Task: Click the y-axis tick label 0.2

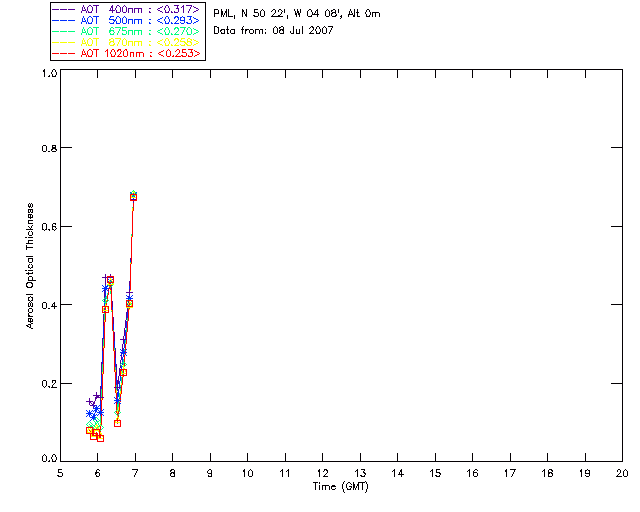Action: (x=49, y=384)
